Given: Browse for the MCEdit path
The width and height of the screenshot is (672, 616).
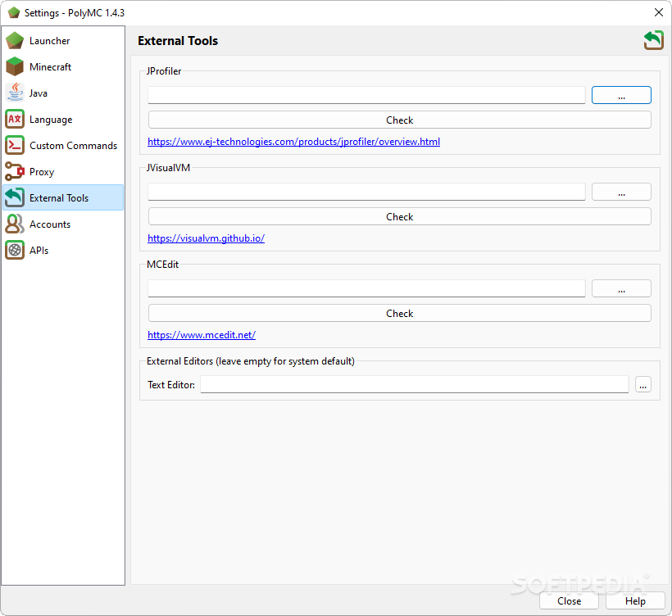Looking at the screenshot, I should tap(621, 288).
